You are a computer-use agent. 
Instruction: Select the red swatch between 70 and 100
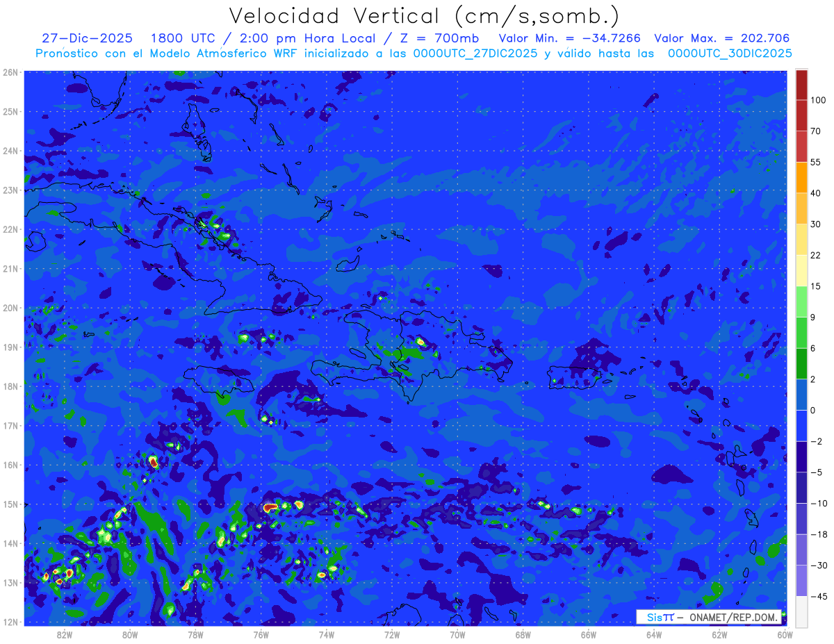[x=801, y=115]
